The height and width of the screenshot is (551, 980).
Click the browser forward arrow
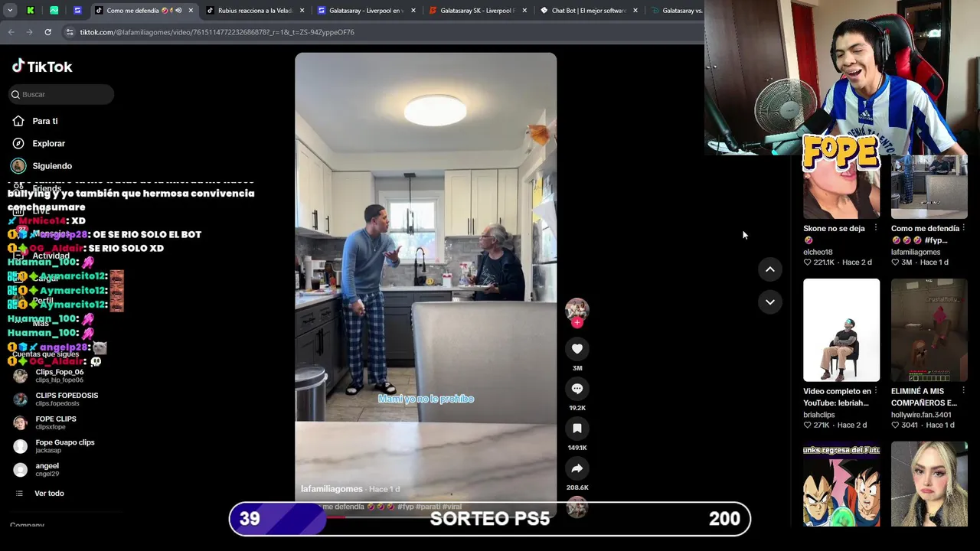[29, 32]
